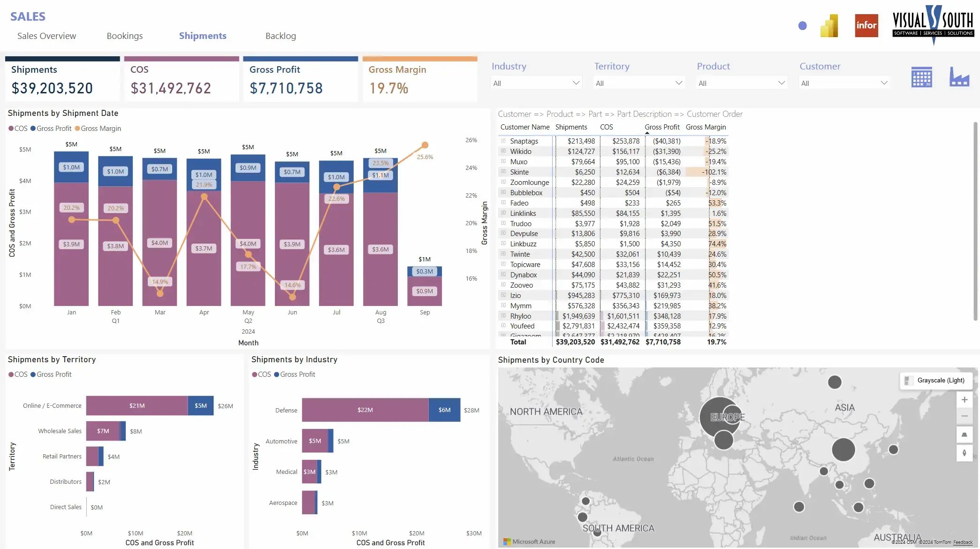Click the map Feedback link
The width and height of the screenshot is (980, 549).
pyautogui.click(x=963, y=542)
